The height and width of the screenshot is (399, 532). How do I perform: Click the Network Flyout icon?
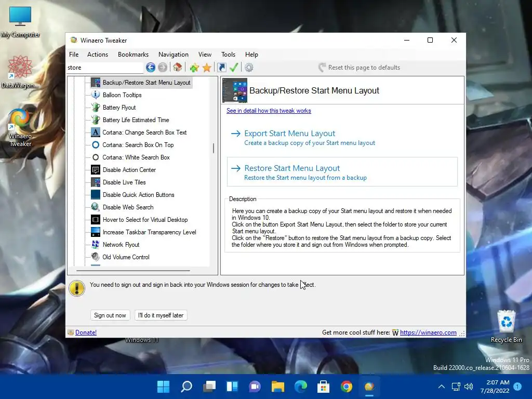(96, 245)
